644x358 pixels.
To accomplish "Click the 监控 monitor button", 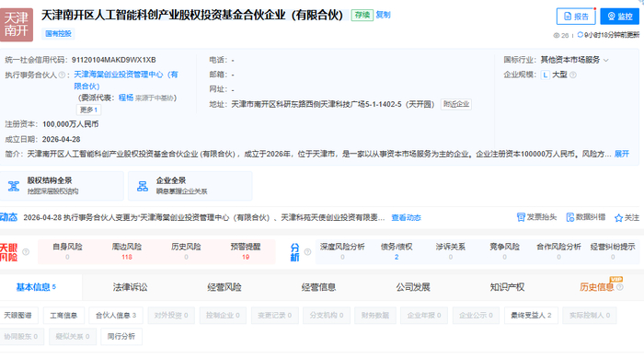I will pos(619,17).
